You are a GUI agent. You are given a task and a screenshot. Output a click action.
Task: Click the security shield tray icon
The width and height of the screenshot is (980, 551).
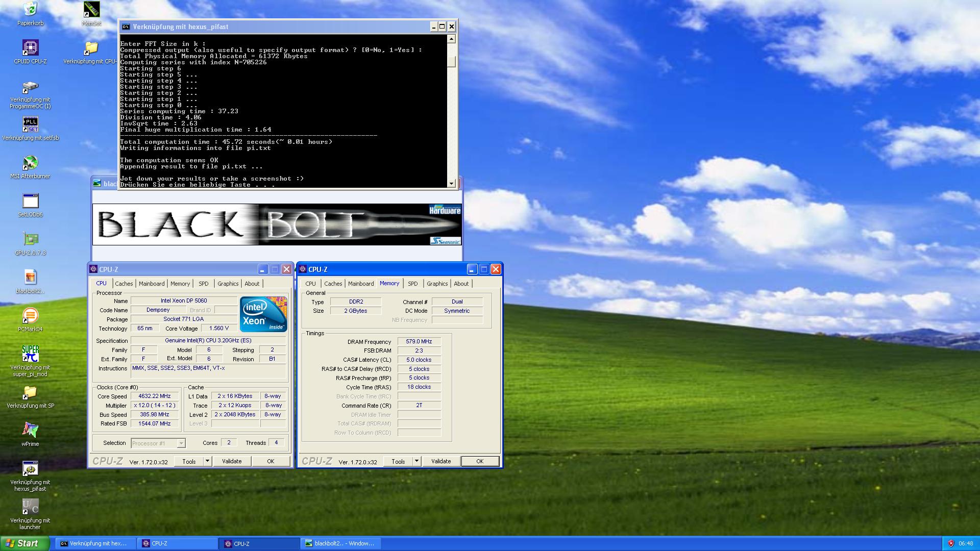click(950, 543)
